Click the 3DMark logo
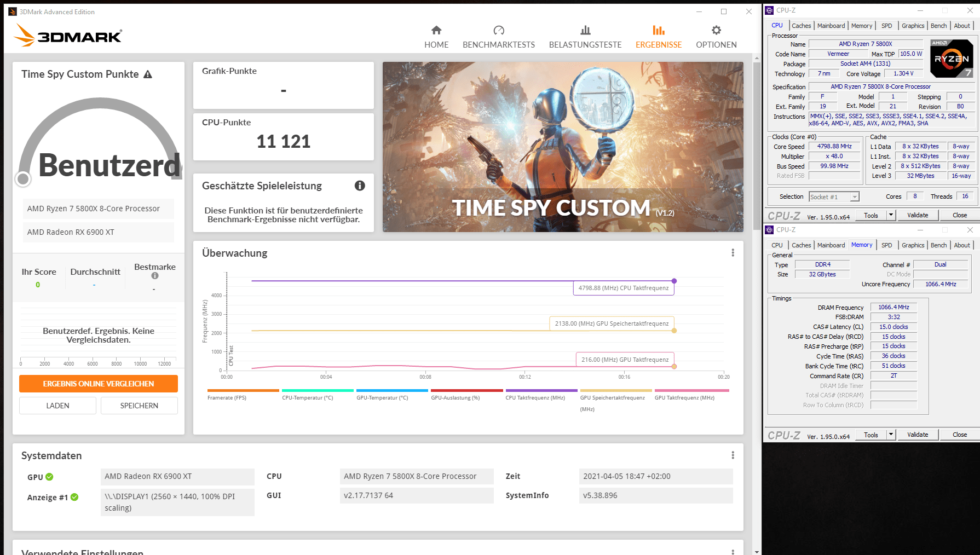 68,36
